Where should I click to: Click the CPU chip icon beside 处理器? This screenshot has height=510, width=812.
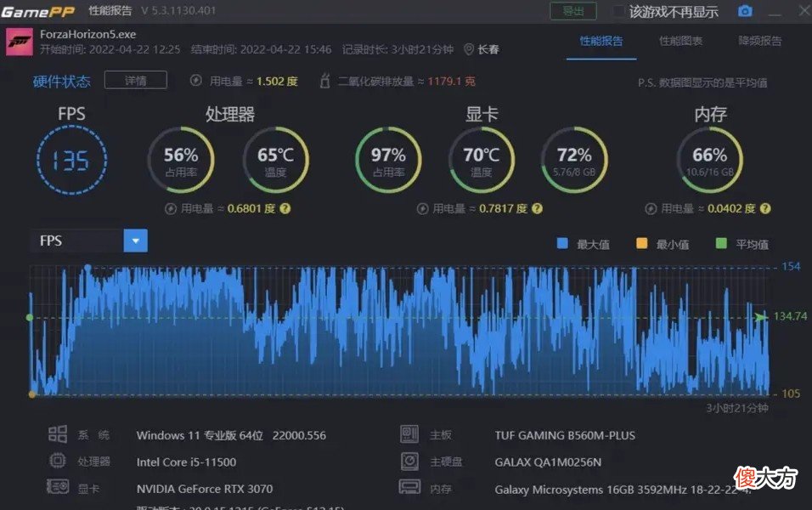click(58, 461)
